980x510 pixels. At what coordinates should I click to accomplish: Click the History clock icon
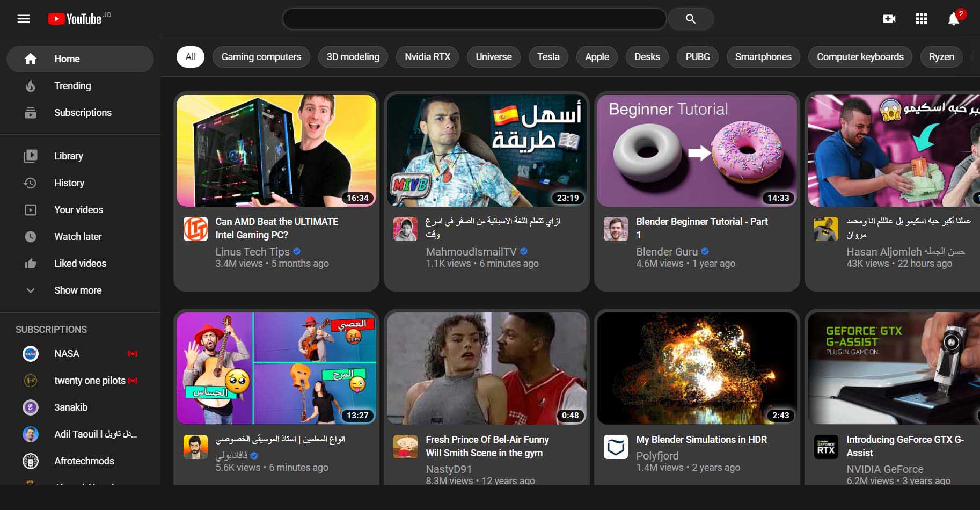31,183
